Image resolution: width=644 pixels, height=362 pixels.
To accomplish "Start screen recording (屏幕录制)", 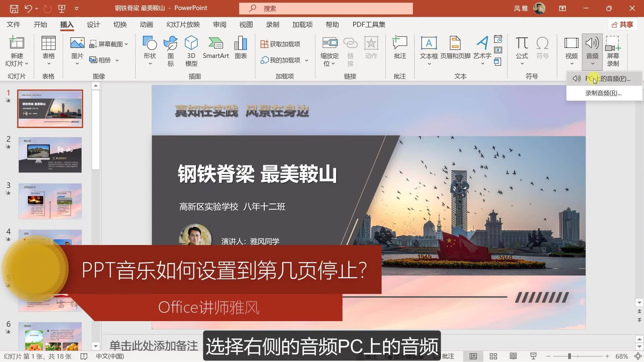I will (612, 50).
